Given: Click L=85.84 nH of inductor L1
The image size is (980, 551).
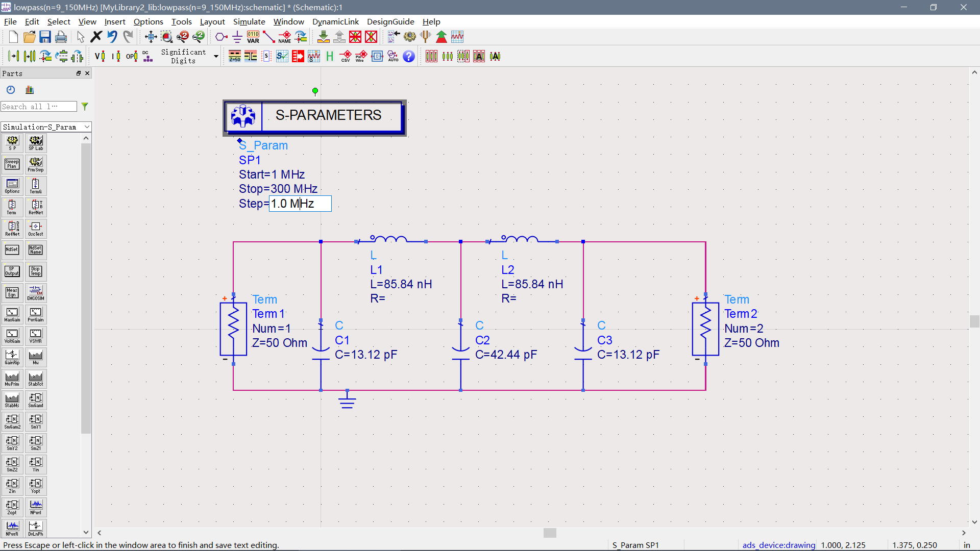Looking at the screenshot, I should point(401,284).
